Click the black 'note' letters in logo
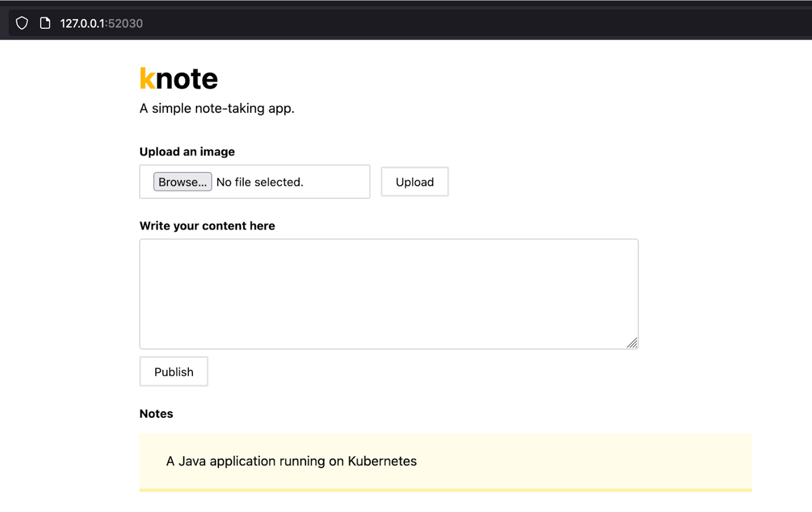This screenshot has width=812, height=512. click(187, 79)
